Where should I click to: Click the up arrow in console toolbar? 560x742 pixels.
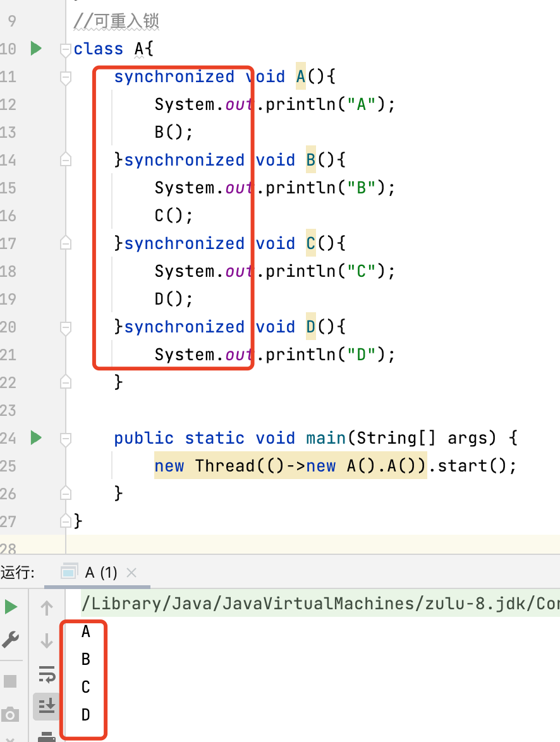coord(47,608)
